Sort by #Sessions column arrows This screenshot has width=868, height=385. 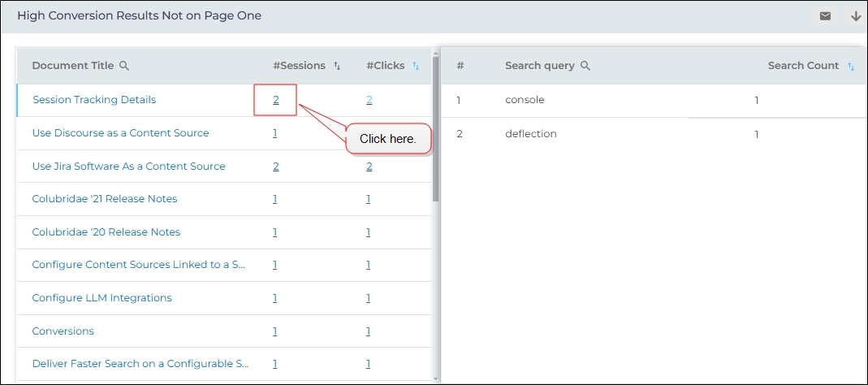337,66
